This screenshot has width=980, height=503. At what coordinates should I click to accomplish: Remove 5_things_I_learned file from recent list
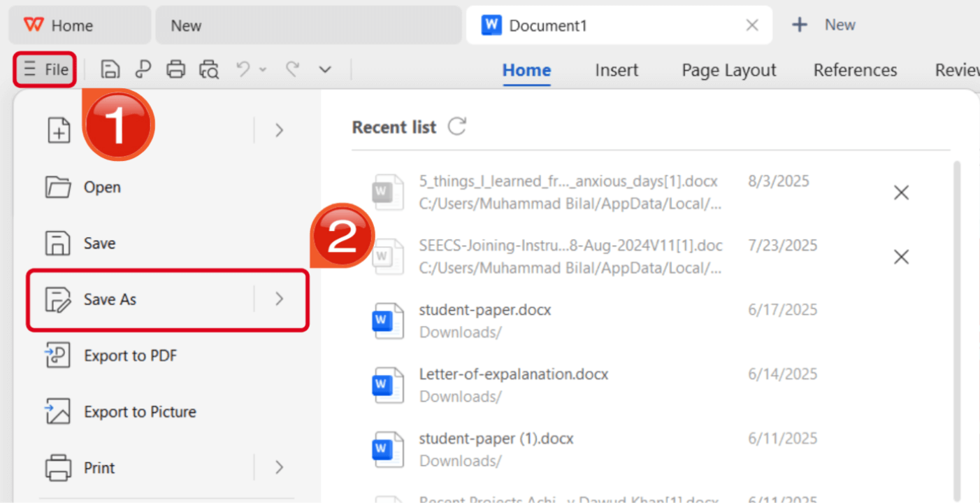click(901, 192)
